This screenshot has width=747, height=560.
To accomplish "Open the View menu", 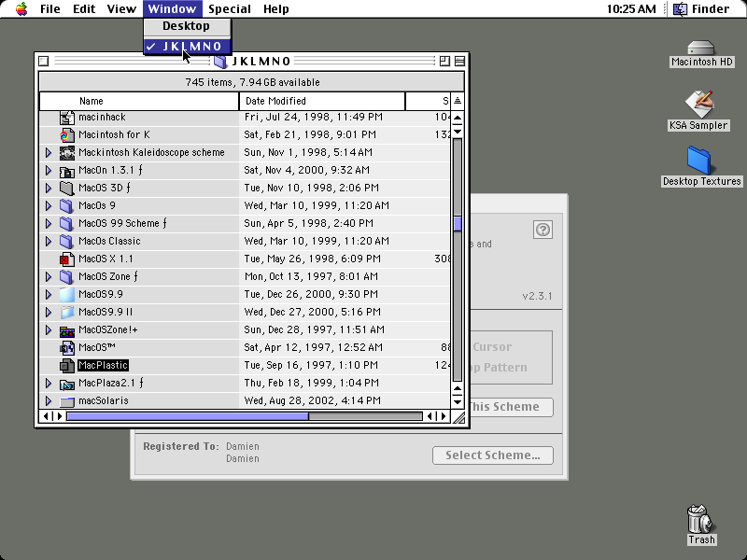I will pyautogui.click(x=121, y=8).
